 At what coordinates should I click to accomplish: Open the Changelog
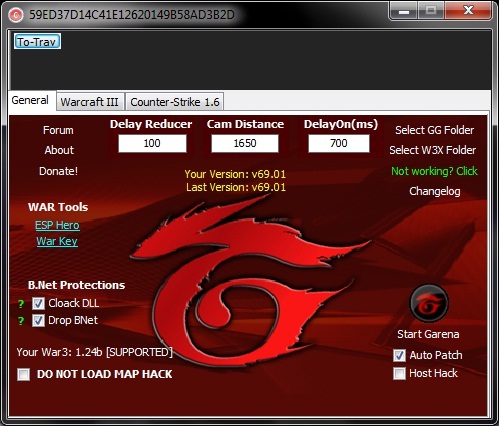tap(435, 191)
